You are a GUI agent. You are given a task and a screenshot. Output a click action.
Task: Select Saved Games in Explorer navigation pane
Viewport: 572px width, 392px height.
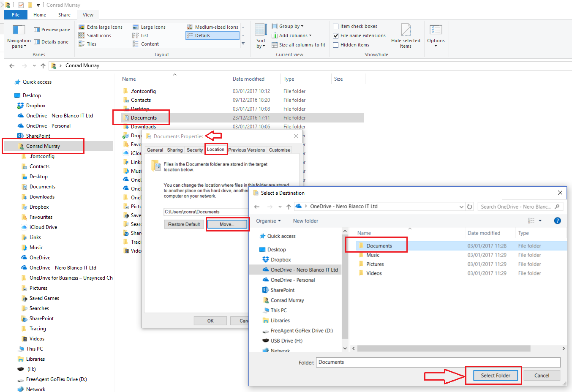pos(44,298)
